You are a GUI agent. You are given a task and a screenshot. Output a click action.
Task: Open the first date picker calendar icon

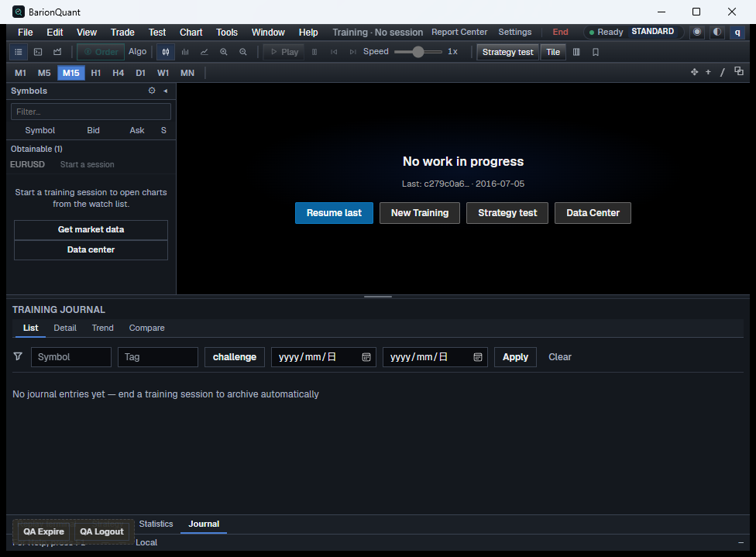[x=366, y=357]
